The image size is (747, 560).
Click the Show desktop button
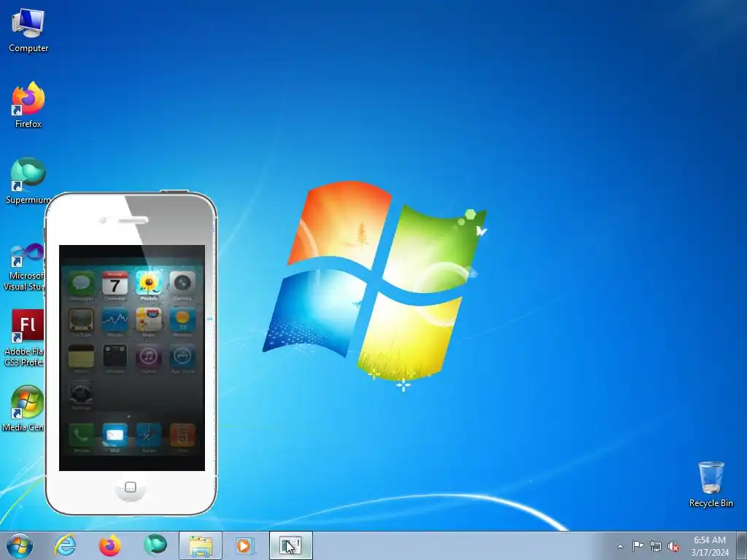(741, 545)
